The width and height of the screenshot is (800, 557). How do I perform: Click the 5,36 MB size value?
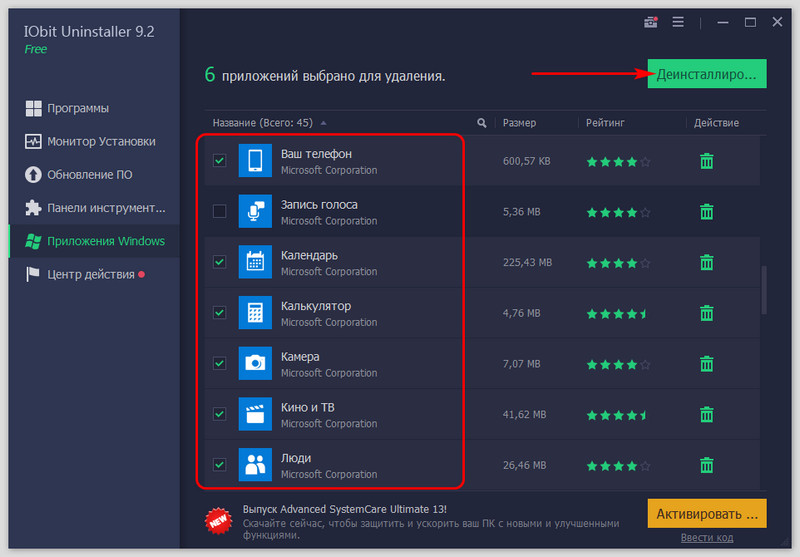tap(521, 212)
